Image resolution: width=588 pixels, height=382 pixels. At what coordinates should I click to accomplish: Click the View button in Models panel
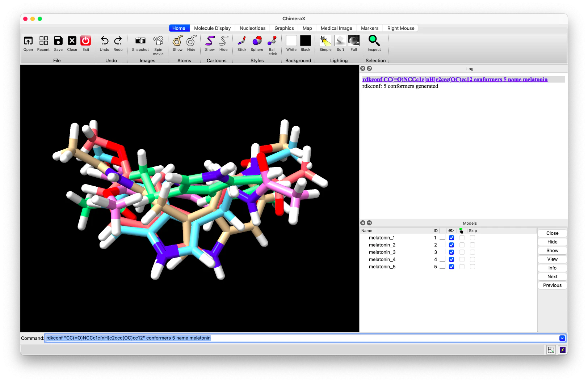(553, 259)
